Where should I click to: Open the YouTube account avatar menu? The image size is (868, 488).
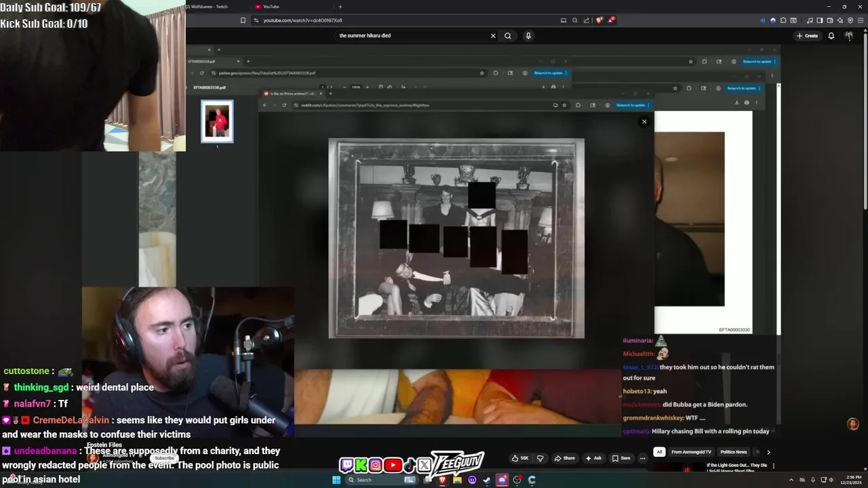click(x=849, y=36)
